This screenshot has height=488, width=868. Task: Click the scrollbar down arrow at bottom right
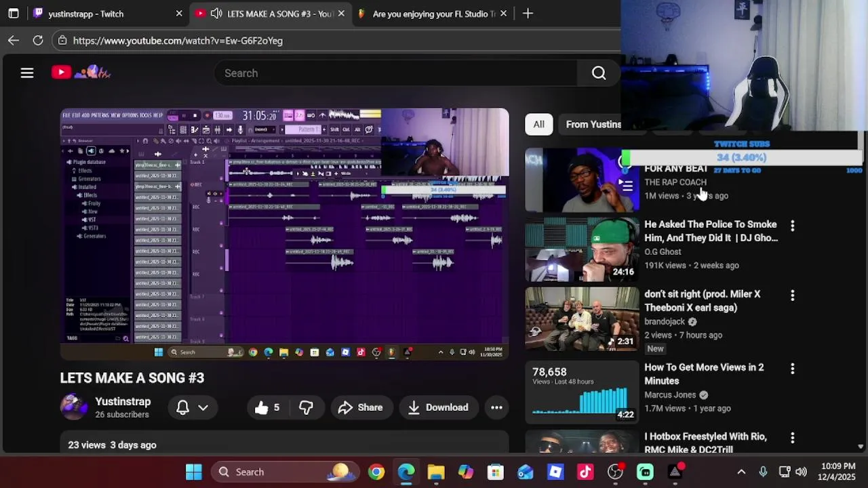[861, 447]
